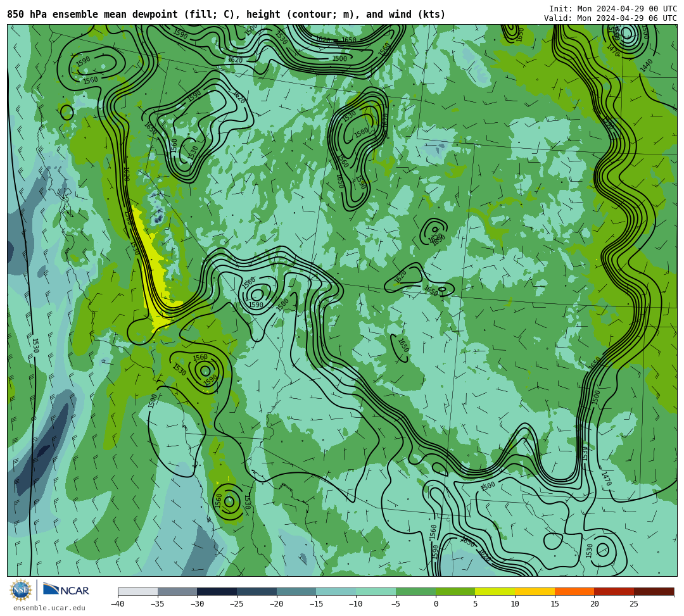Pick the green -5 to 0 colorbar segment
Viewport: 684px width, 616px height.
coord(415,591)
